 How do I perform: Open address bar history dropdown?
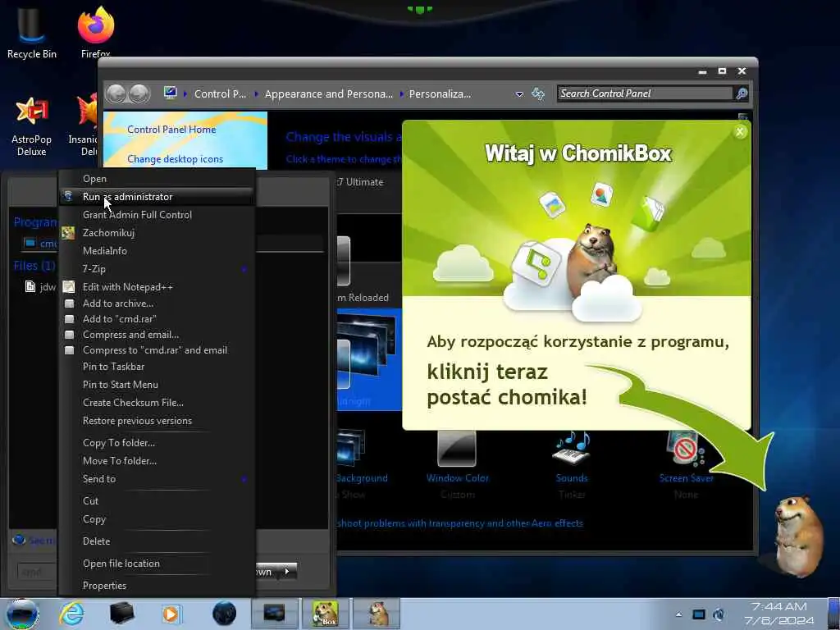(519, 94)
